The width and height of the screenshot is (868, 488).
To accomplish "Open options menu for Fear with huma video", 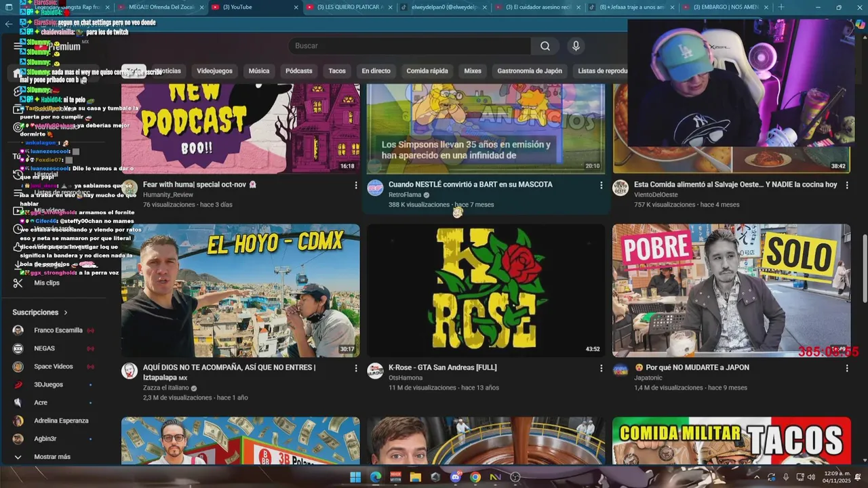I will pos(356,185).
